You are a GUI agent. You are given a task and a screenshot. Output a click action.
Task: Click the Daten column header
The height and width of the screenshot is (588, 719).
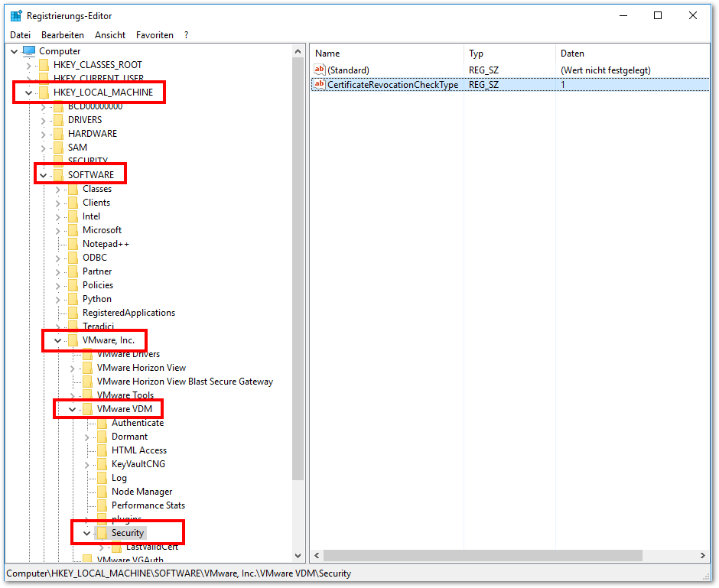tap(631, 54)
